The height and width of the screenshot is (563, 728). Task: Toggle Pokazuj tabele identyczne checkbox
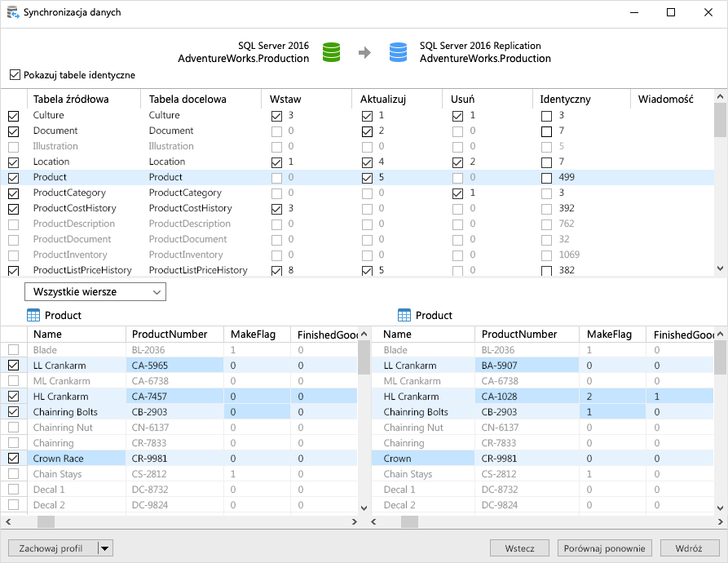tap(15, 75)
